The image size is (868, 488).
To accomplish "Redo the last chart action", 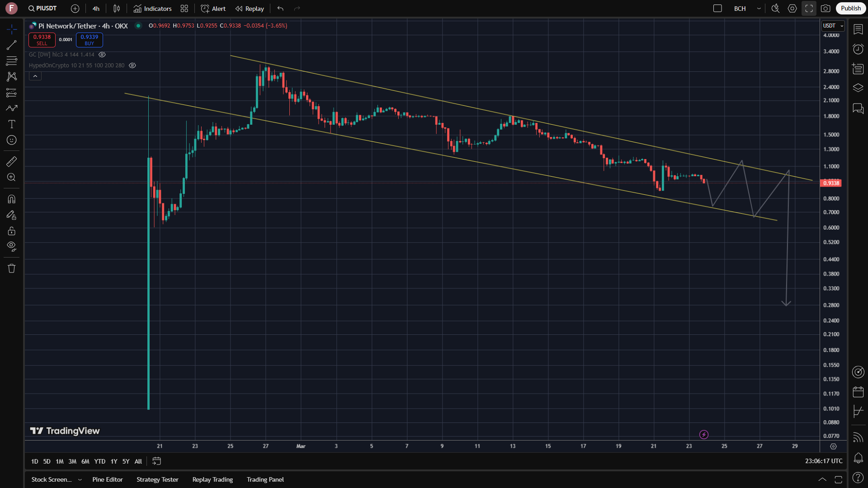I will point(297,9).
